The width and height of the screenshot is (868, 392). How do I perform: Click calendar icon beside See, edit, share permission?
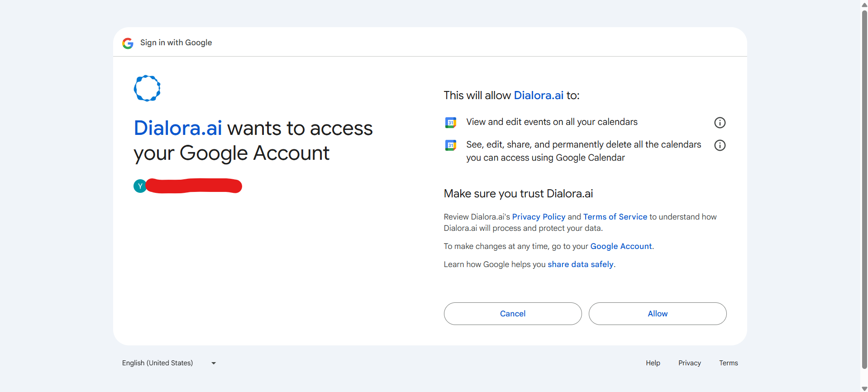450,145
